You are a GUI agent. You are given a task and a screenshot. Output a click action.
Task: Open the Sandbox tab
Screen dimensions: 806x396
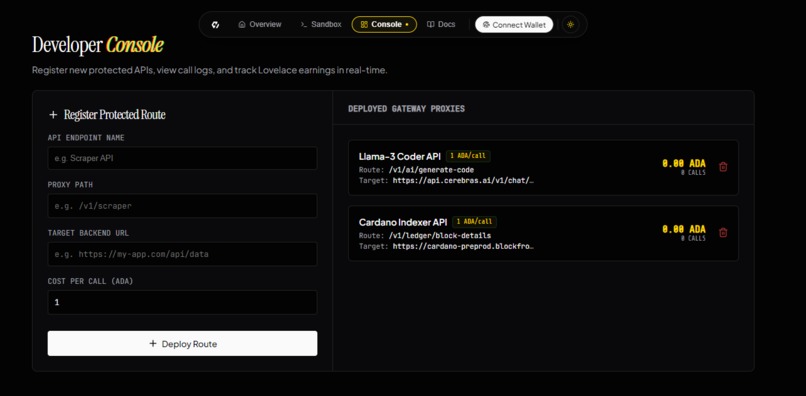click(321, 25)
